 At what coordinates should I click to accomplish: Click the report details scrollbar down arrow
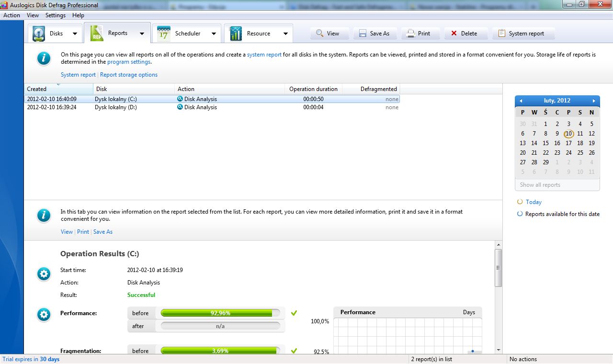tap(499, 350)
